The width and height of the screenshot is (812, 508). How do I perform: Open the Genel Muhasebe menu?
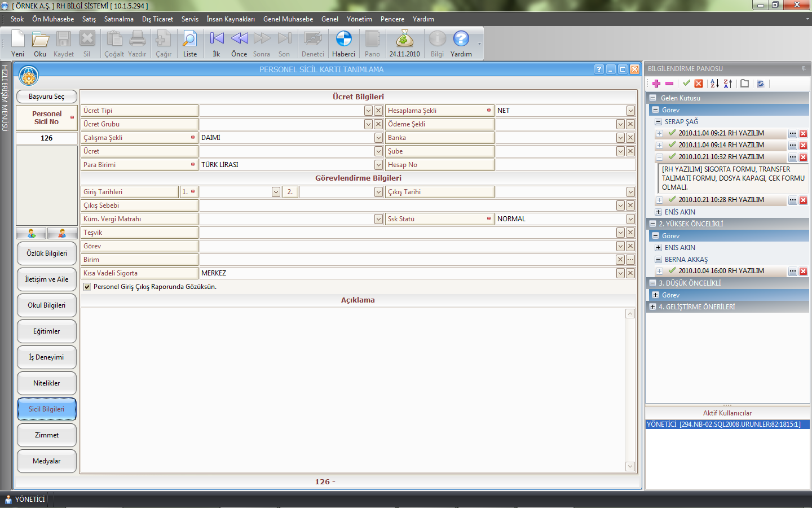[x=288, y=19]
